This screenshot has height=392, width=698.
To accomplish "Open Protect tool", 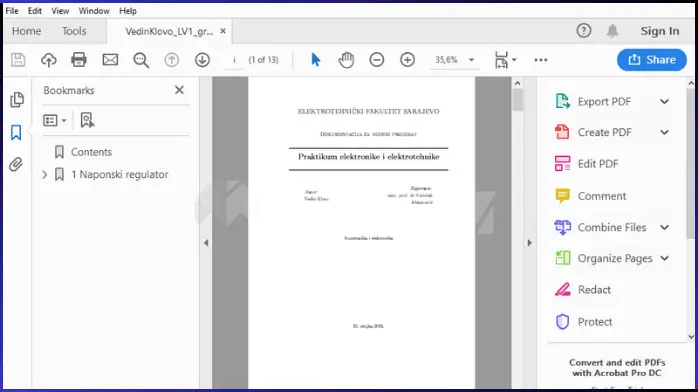I will pyautogui.click(x=594, y=322).
